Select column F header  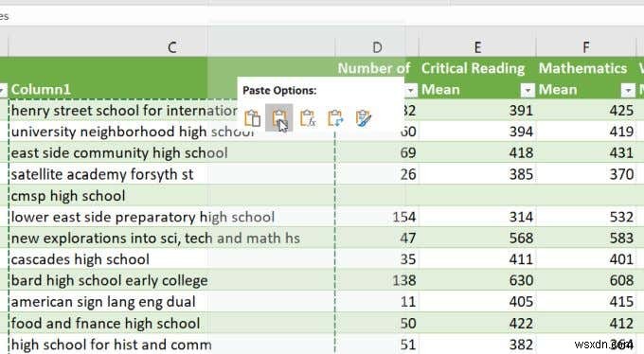pyautogui.click(x=586, y=47)
